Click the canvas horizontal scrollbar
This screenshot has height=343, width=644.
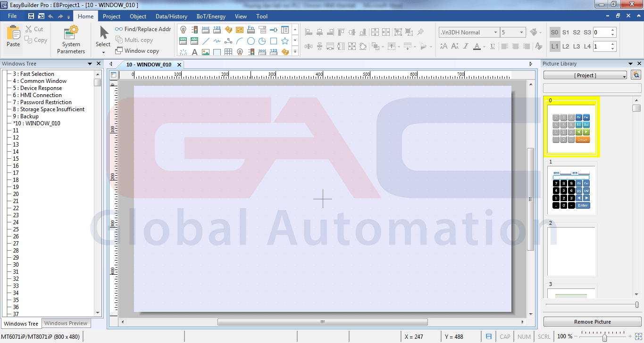tap(322, 322)
